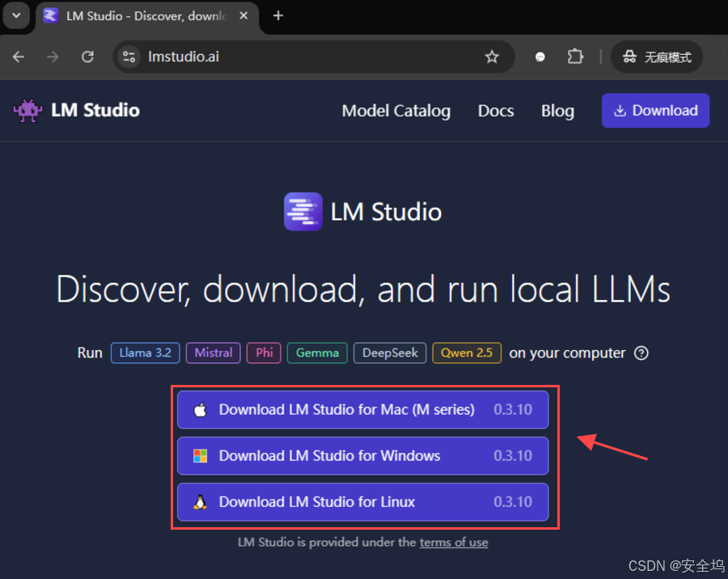The height and width of the screenshot is (579, 728).
Task: Reload the current page
Action: (87, 57)
